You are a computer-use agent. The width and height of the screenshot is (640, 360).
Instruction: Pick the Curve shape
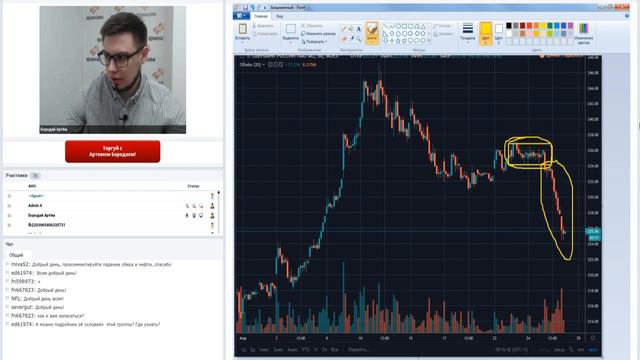pyautogui.click(x=392, y=27)
